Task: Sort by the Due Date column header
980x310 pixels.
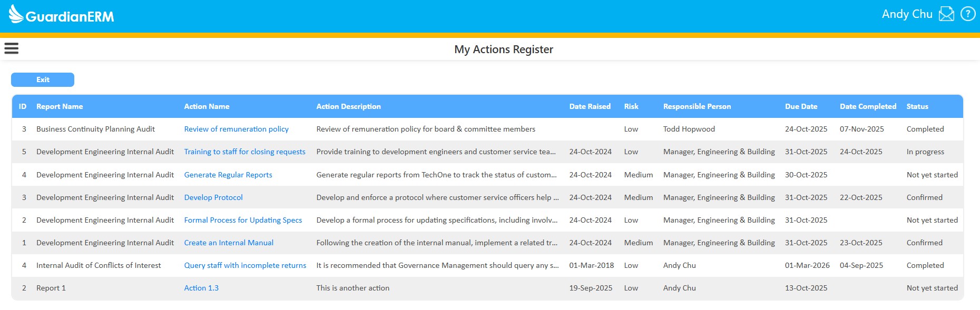Action: [801, 106]
